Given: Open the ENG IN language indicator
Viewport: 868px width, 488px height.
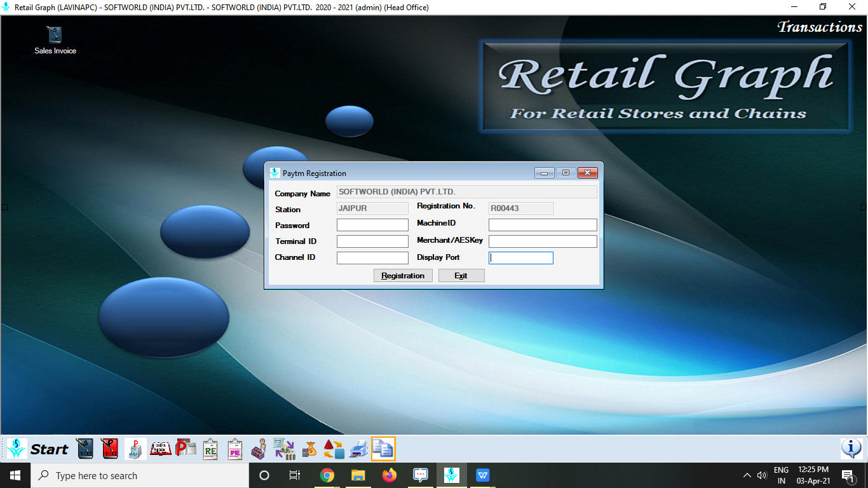Looking at the screenshot, I should tap(781, 475).
